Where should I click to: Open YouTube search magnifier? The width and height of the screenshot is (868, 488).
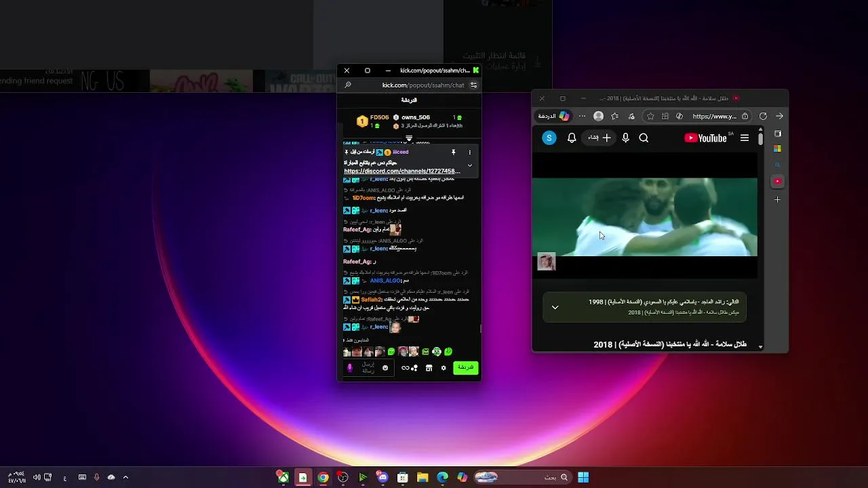pos(644,138)
